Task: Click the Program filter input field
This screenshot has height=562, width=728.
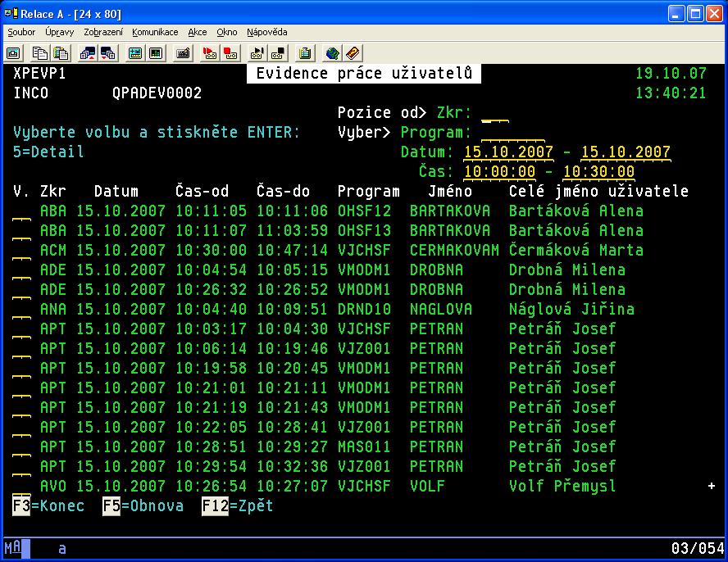Action: pyautogui.click(x=513, y=134)
